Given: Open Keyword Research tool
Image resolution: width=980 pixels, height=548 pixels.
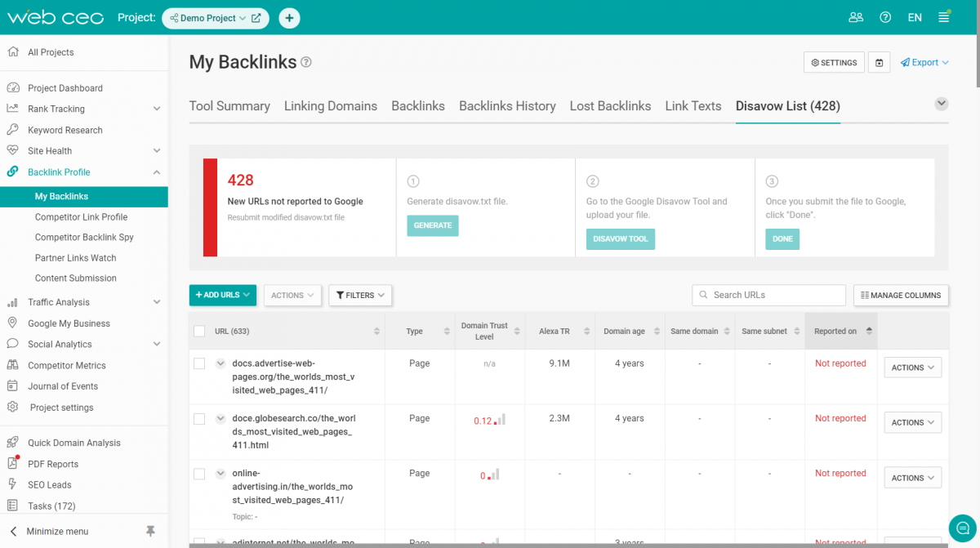Looking at the screenshot, I should tap(65, 129).
